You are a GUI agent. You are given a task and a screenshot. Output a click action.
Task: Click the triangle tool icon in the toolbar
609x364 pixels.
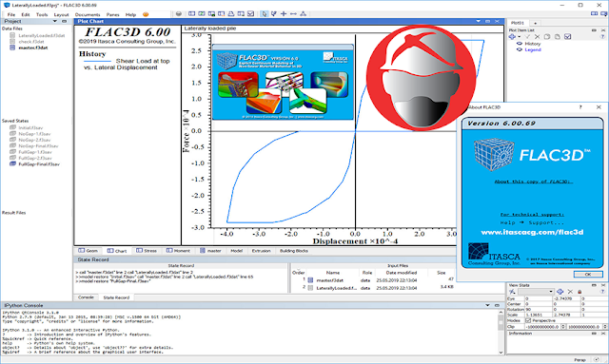pos(303,13)
